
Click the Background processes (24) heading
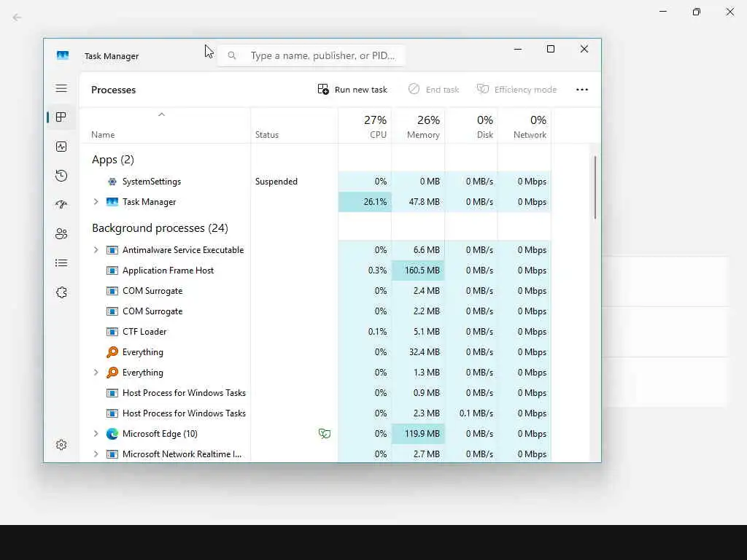point(160,228)
